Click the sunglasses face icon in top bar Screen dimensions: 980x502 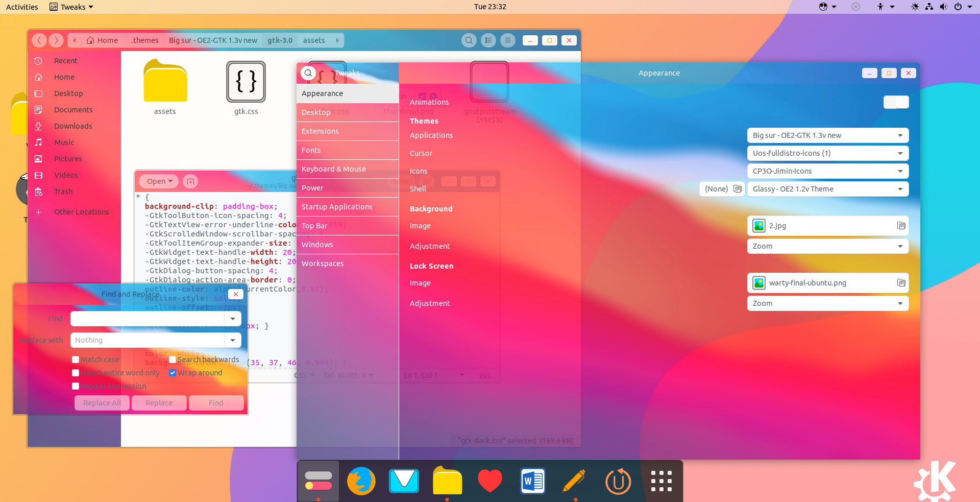click(823, 7)
